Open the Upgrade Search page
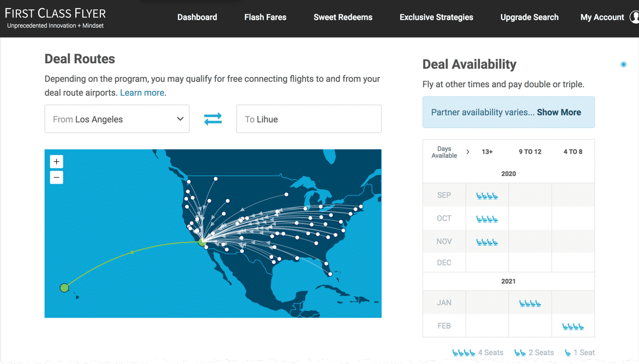The height and width of the screenshot is (364, 639). click(529, 17)
